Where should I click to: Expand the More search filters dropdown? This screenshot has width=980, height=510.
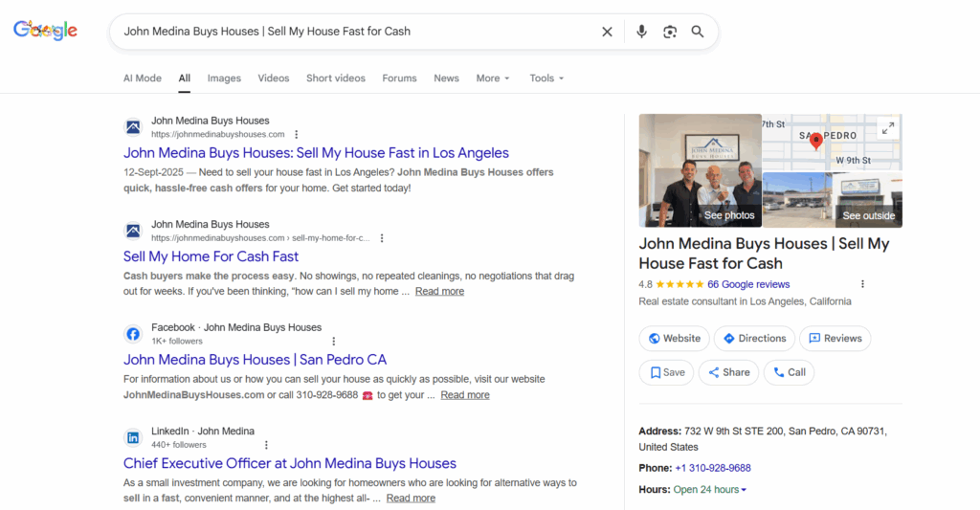point(493,78)
